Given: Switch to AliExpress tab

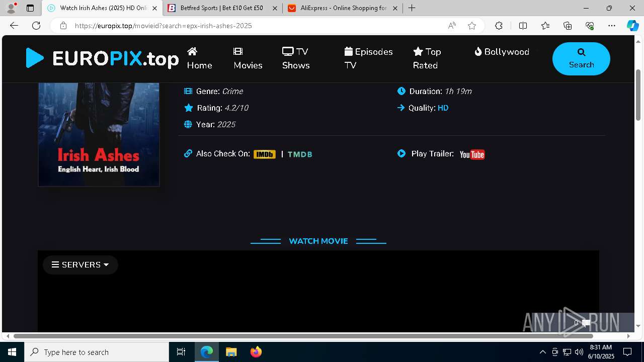Looking at the screenshot, I should 342,8.
